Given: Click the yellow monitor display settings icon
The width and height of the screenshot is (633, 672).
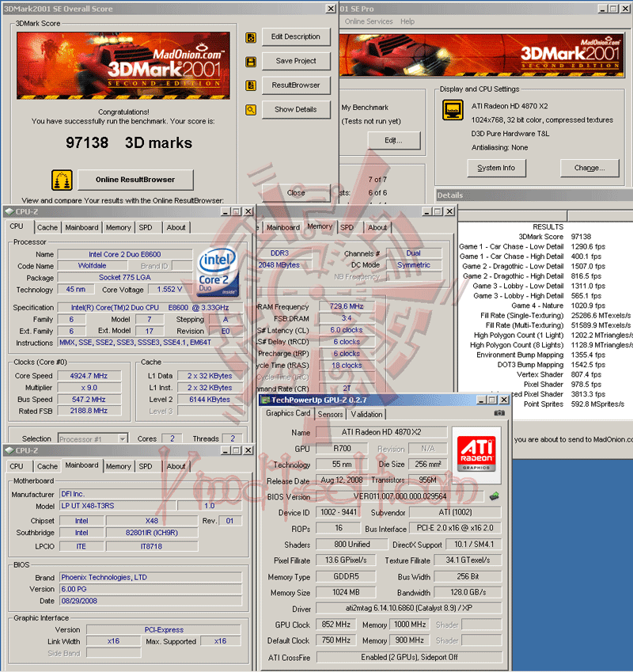Looking at the screenshot, I should tap(453, 110).
